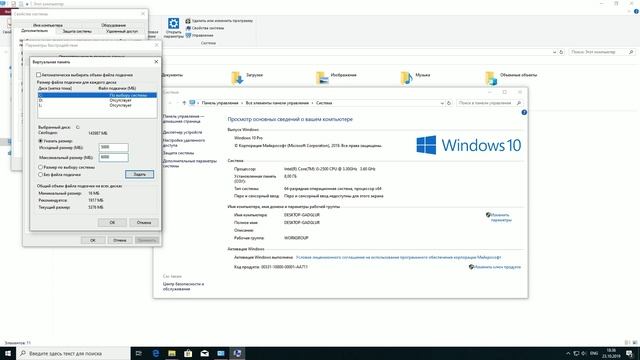Open 'Удаленный доступ' tab in System Properties
Image resolution: width=640 pixels, height=360 pixels.
click(122, 31)
